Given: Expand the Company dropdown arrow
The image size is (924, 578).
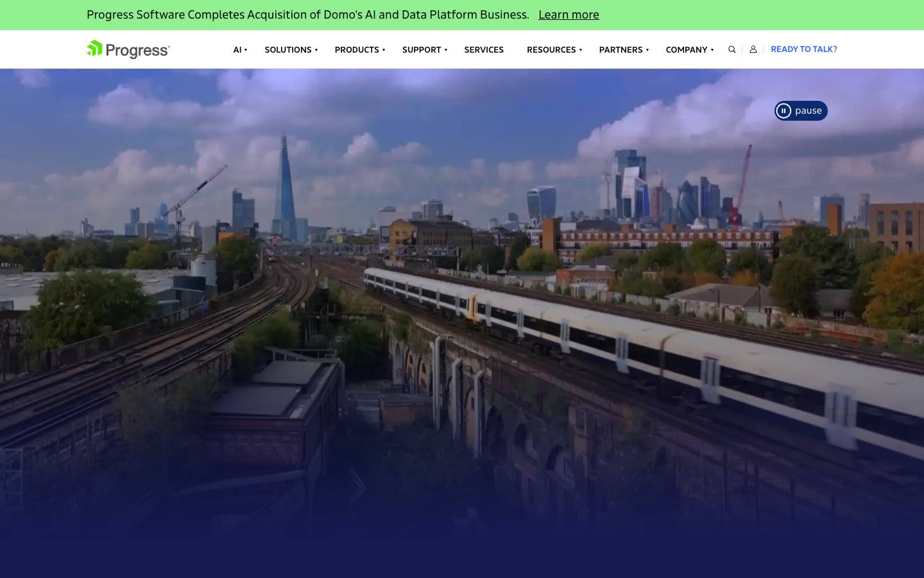Looking at the screenshot, I should tap(712, 50).
